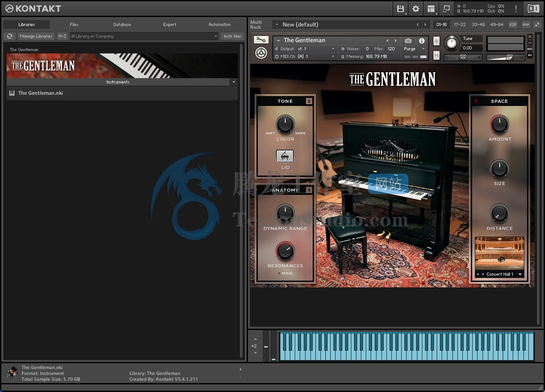Click the pan slider L-R
This screenshot has height=392, width=545.
(463, 57)
